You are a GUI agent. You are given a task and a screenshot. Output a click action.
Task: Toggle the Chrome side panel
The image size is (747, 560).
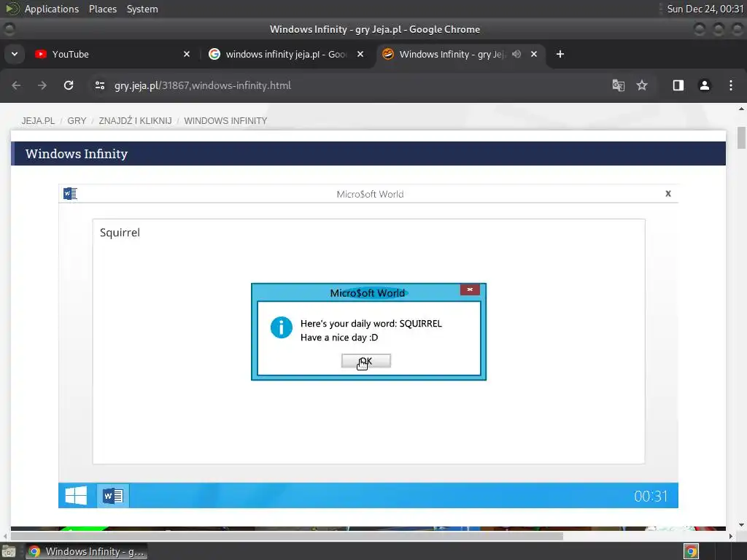pyautogui.click(x=678, y=85)
